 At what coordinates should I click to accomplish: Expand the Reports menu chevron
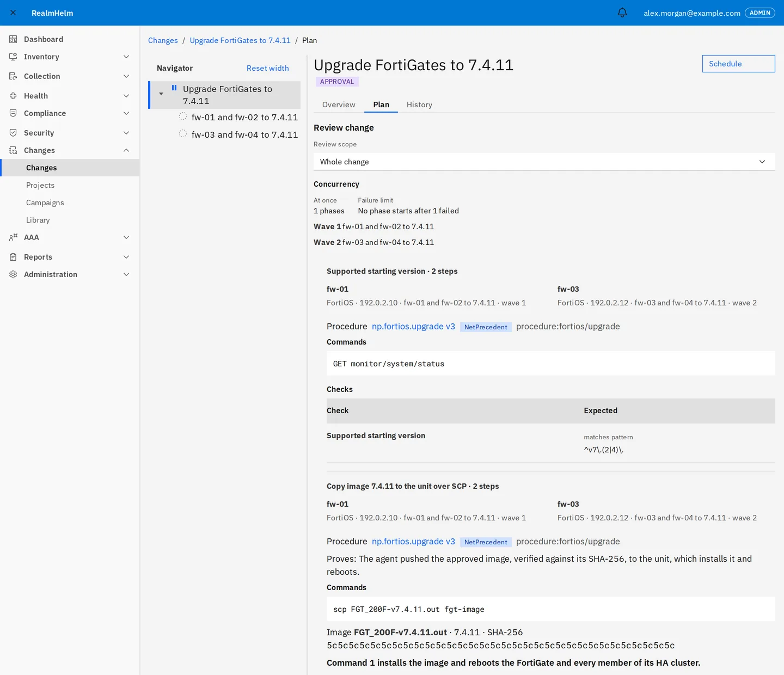pyautogui.click(x=126, y=257)
